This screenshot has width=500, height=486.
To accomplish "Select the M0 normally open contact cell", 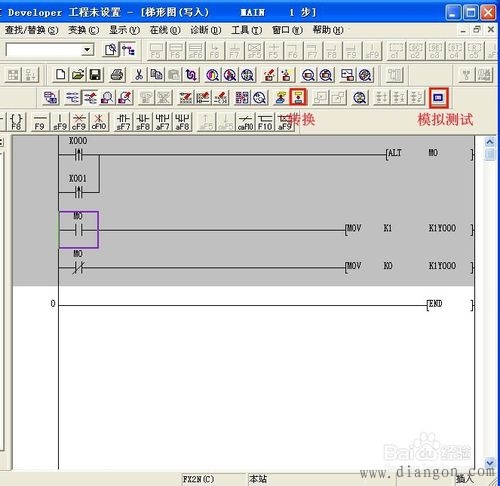I will tap(79, 230).
